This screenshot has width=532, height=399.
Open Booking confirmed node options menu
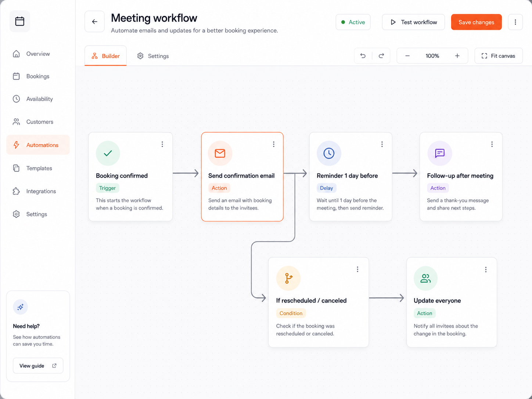click(x=162, y=144)
